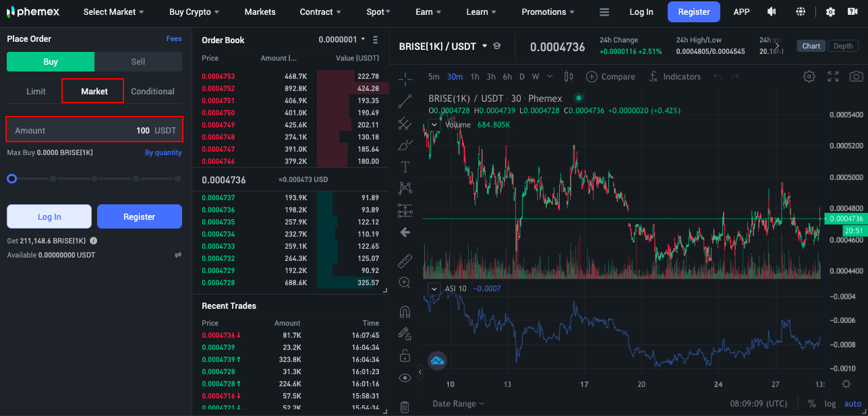Click the info icon beside BRISE(1K) estimate
This screenshot has height=416, width=868.
click(x=93, y=241)
